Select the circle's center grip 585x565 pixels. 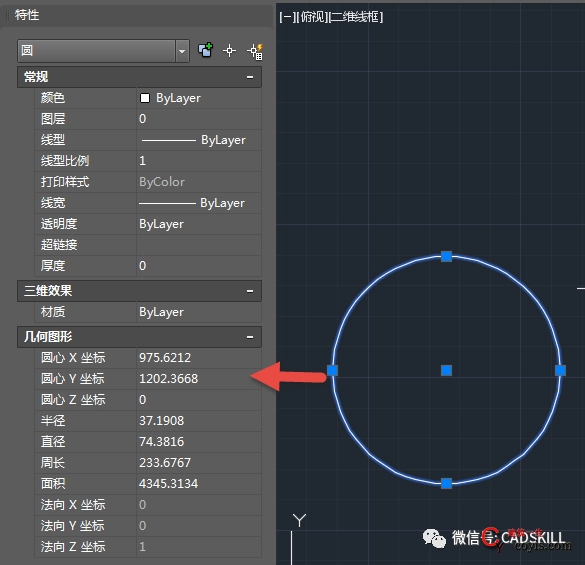tap(447, 371)
